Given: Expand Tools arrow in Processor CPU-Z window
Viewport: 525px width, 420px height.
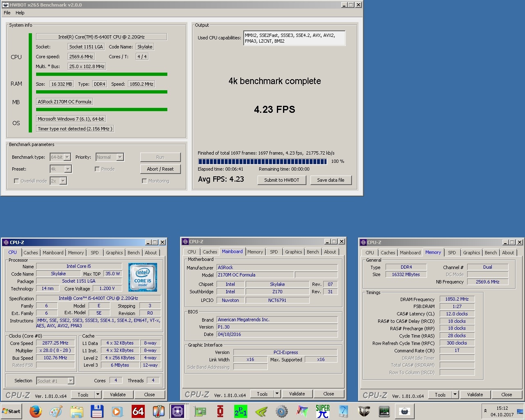Looking at the screenshot, I should click(98, 395).
